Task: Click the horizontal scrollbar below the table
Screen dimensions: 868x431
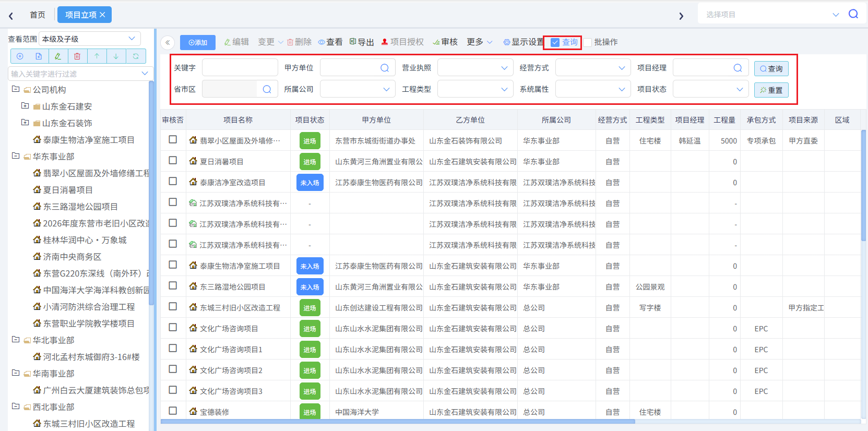Action: pos(398,421)
